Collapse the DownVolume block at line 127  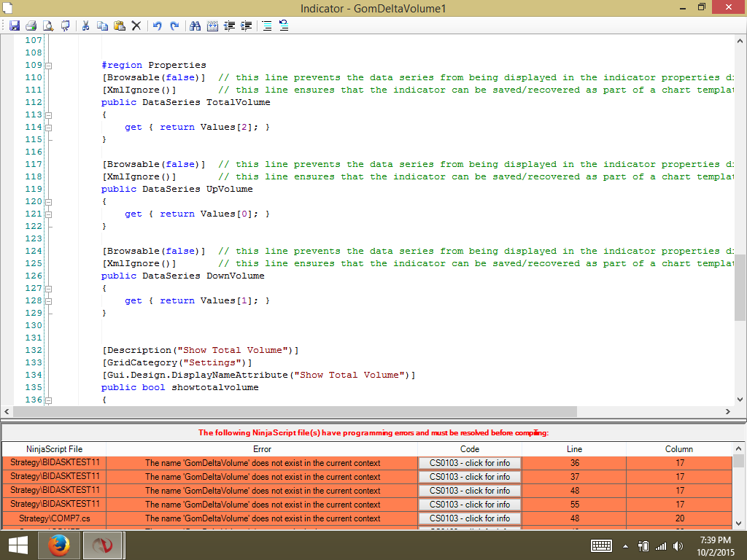click(49, 289)
